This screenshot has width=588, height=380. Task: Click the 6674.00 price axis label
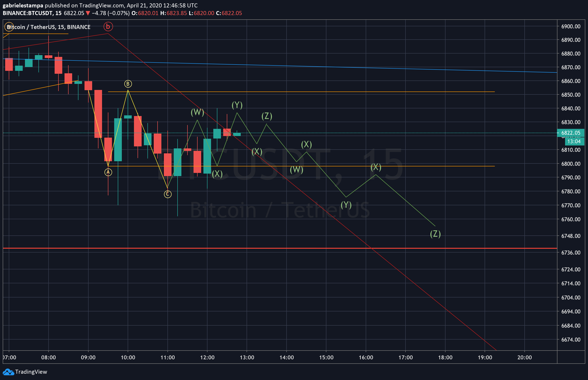[x=571, y=340]
